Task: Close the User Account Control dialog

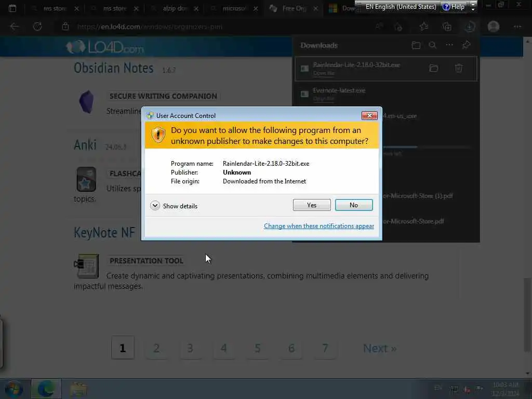Action: coord(369,116)
